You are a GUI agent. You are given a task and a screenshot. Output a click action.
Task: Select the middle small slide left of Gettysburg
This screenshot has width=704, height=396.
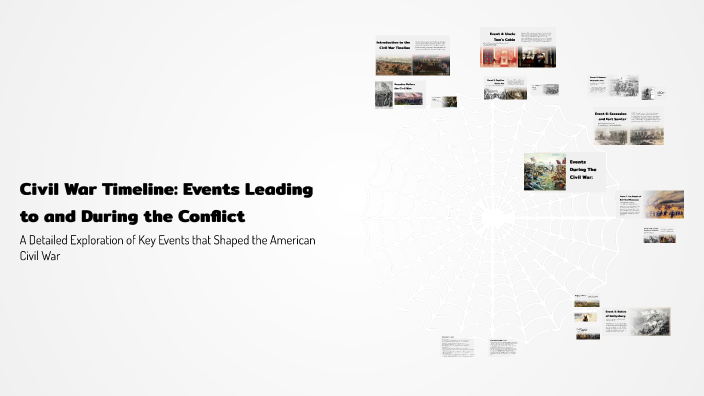click(x=586, y=317)
